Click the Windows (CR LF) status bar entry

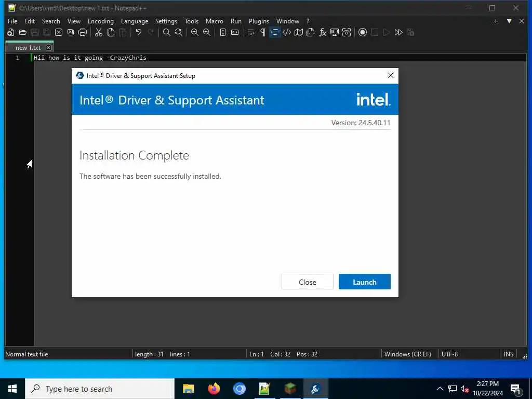point(407,354)
